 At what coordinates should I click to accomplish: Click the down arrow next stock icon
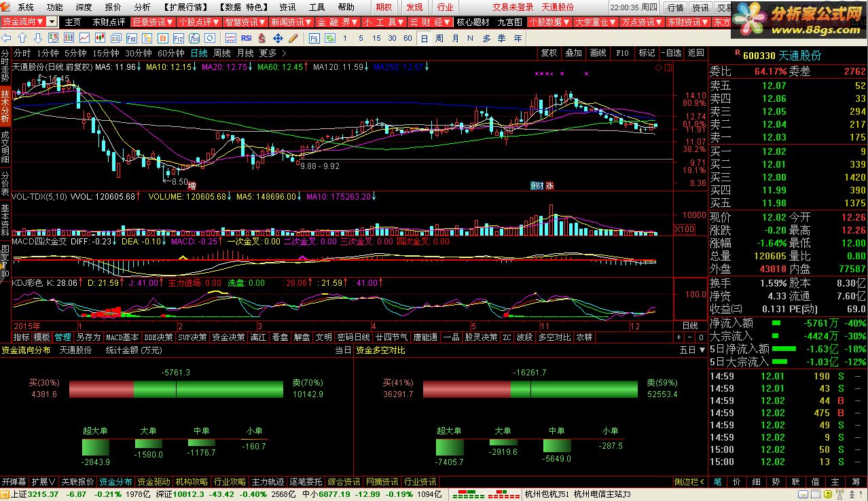pos(38,38)
